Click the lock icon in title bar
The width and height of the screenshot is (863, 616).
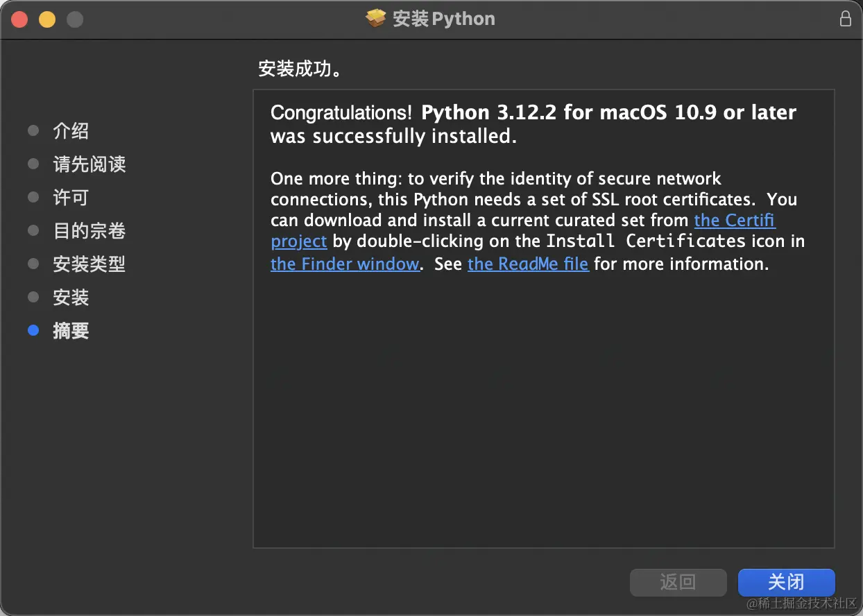(845, 19)
